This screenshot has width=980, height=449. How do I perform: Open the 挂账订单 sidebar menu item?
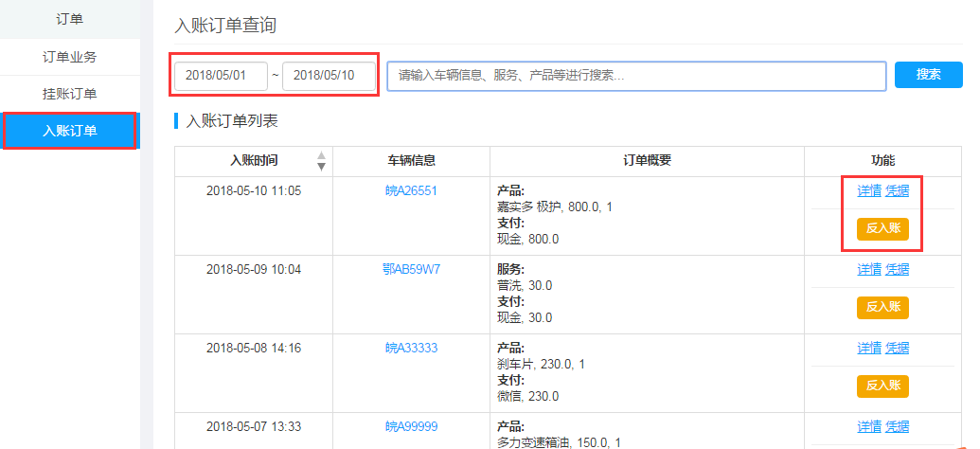tap(70, 95)
